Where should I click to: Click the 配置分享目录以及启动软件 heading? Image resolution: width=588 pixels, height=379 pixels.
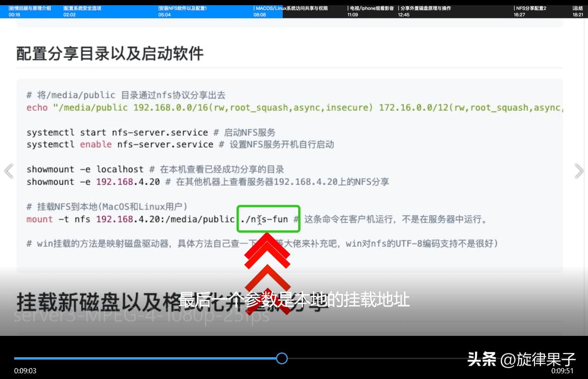click(x=108, y=54)
